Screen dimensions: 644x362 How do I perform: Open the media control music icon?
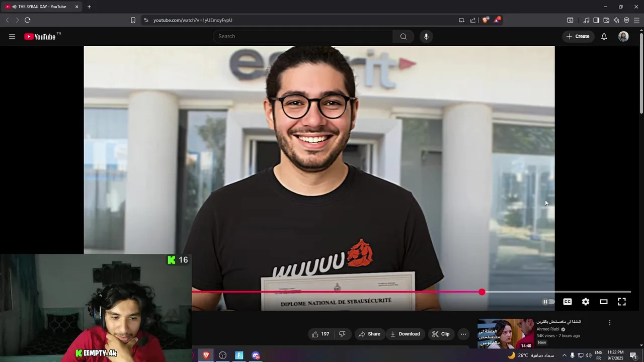pyautogui.click(x=586, y=20)
